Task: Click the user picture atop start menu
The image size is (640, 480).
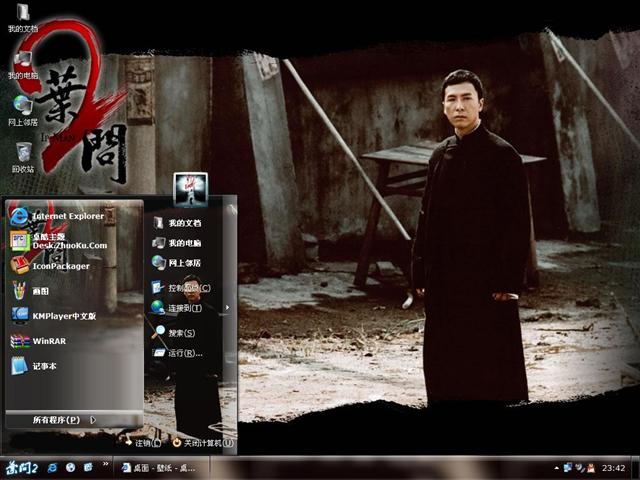Action: pyautogui.click(x=191, y=189)
